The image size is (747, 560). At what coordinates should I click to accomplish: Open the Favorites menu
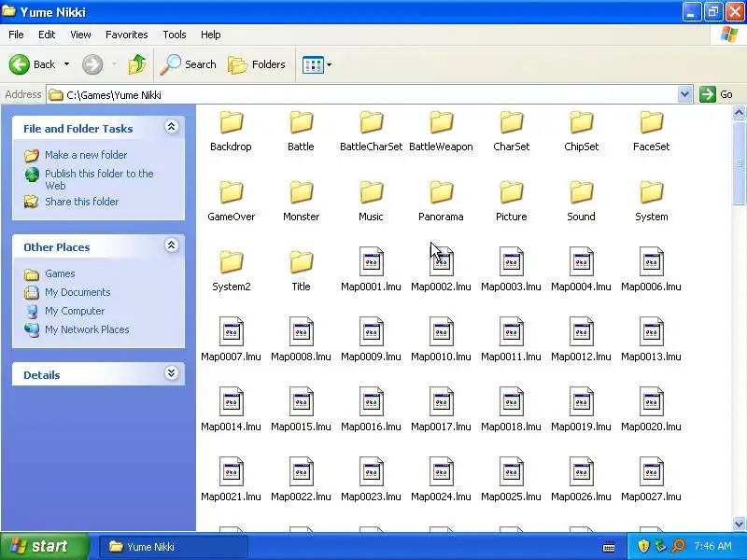(x=127, y=35)
